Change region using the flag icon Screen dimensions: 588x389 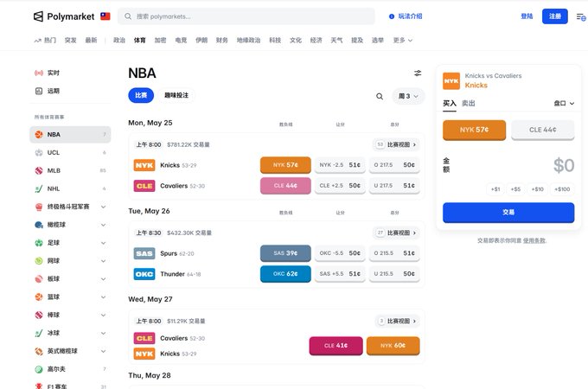pos(105,16)
